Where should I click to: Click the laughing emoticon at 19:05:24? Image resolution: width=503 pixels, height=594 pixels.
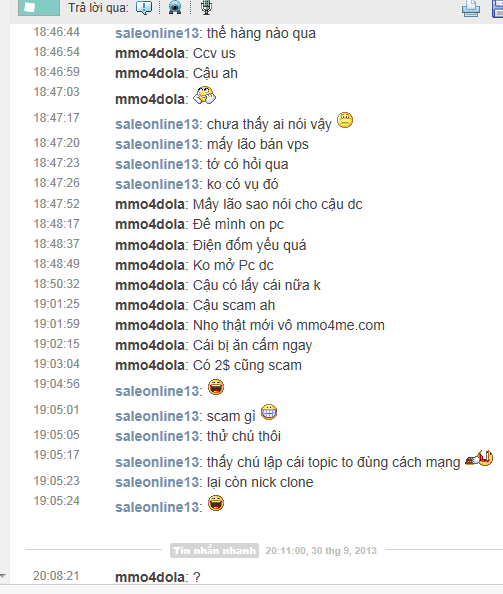pyautogui.click(x=216, y=503)
